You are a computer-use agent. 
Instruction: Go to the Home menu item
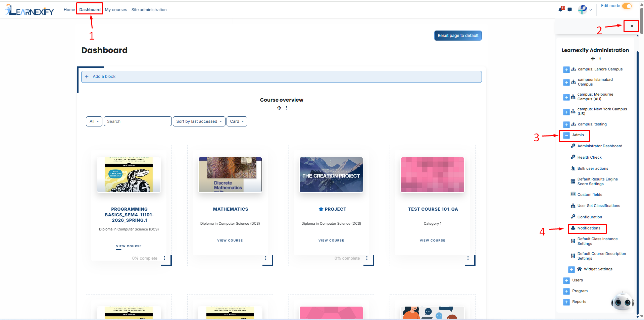[69, 10]
